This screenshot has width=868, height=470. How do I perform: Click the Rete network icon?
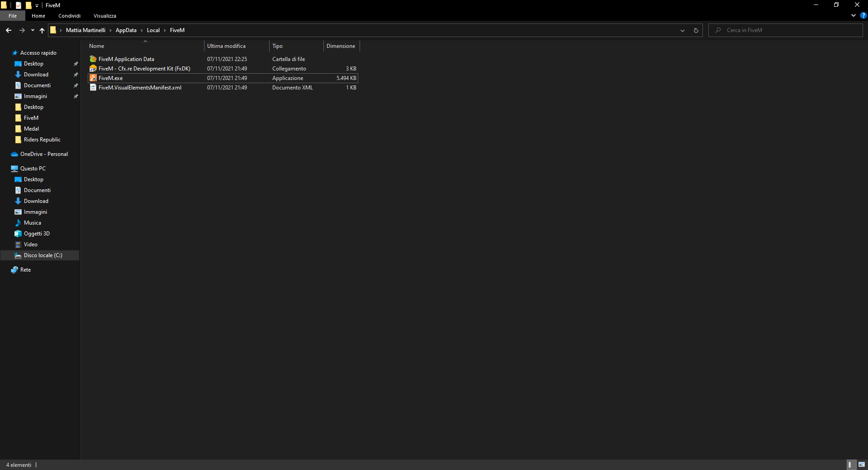pyautogui.click(x=14, y=270)
